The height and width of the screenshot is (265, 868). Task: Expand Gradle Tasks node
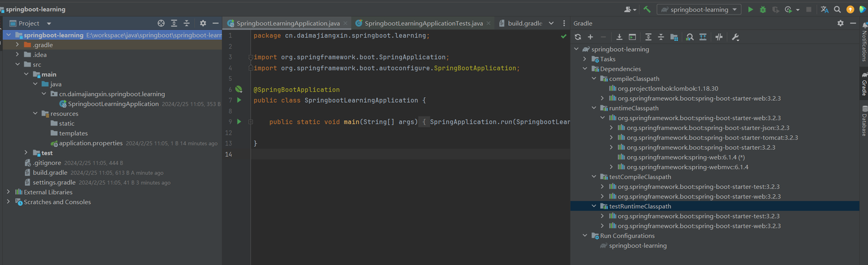point(585,59)
